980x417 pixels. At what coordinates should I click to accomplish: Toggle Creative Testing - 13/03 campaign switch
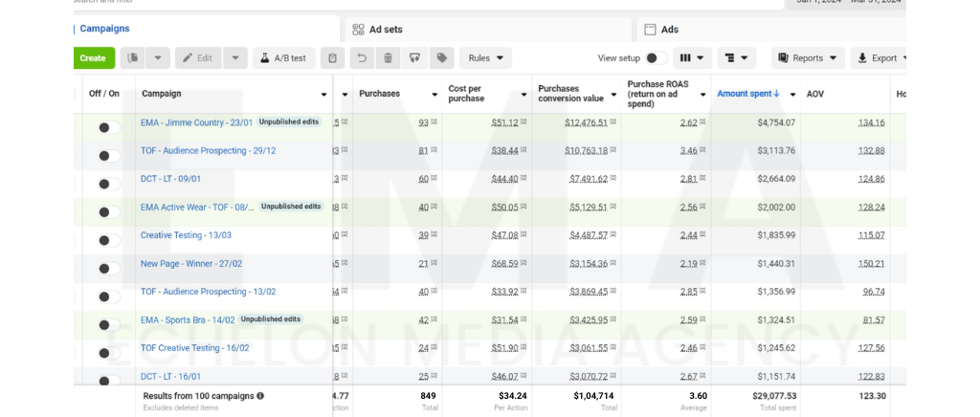click(x=109, y=240)
